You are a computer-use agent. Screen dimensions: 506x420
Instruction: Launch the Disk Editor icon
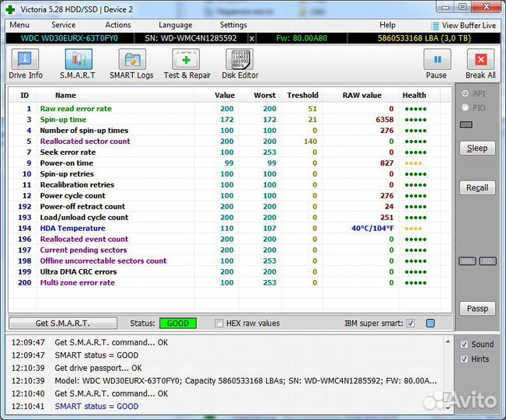point(239,59)
